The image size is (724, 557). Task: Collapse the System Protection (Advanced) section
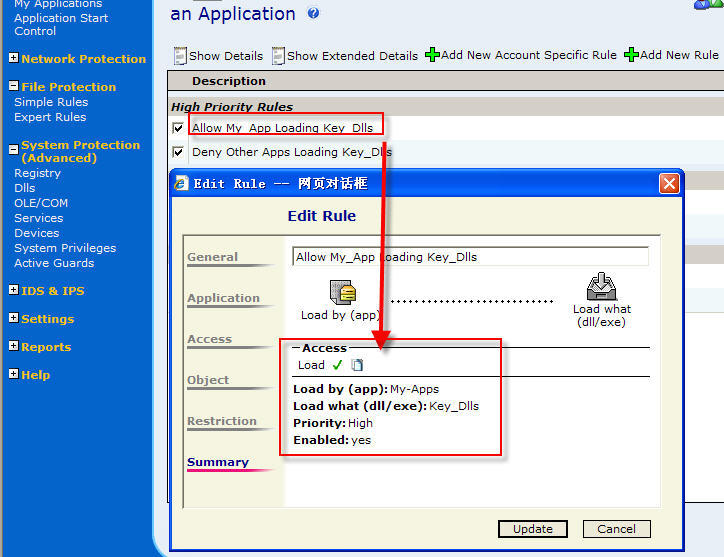pos(14,149)
